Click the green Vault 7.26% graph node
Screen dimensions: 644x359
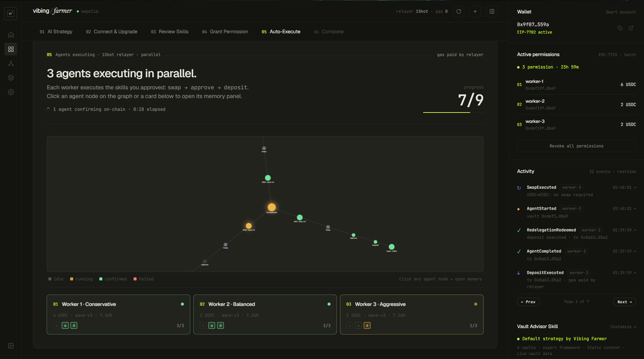pyautogui.click(x=392, y=247)
